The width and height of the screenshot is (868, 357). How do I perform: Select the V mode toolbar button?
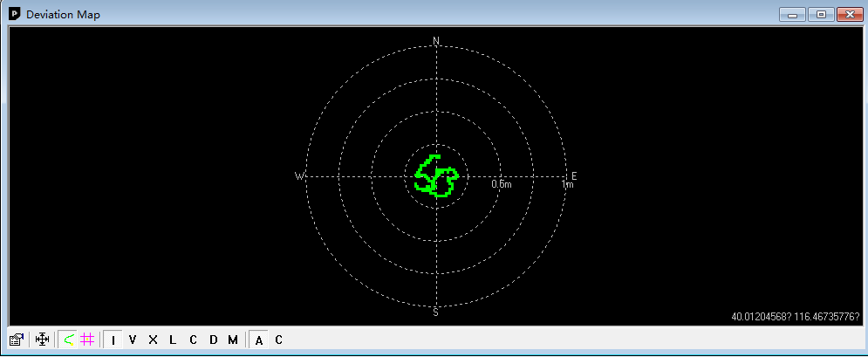tap(132, 340)
